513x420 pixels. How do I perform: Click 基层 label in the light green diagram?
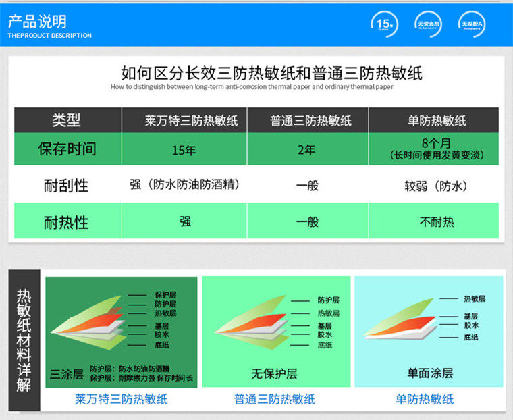tap(325, 326)
